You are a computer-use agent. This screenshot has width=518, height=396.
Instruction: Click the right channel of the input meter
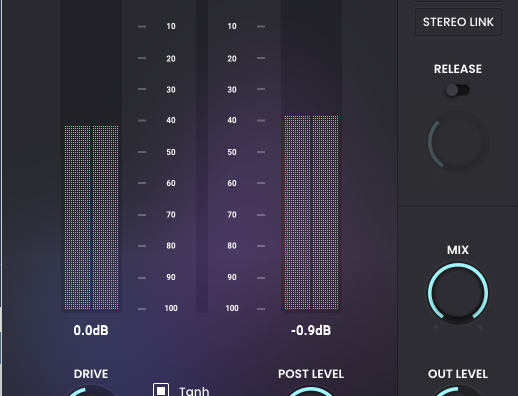coord(105,217)
